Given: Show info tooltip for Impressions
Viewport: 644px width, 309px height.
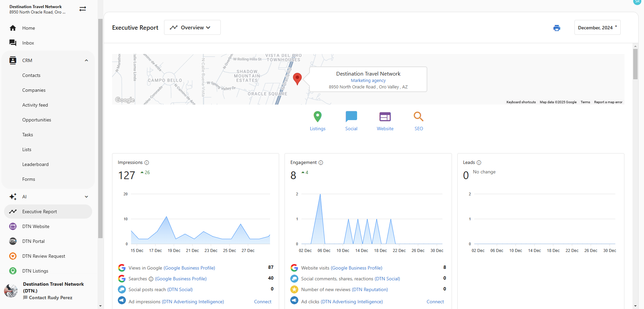Looking at the screenshot, I should click(x=147, y=163).
